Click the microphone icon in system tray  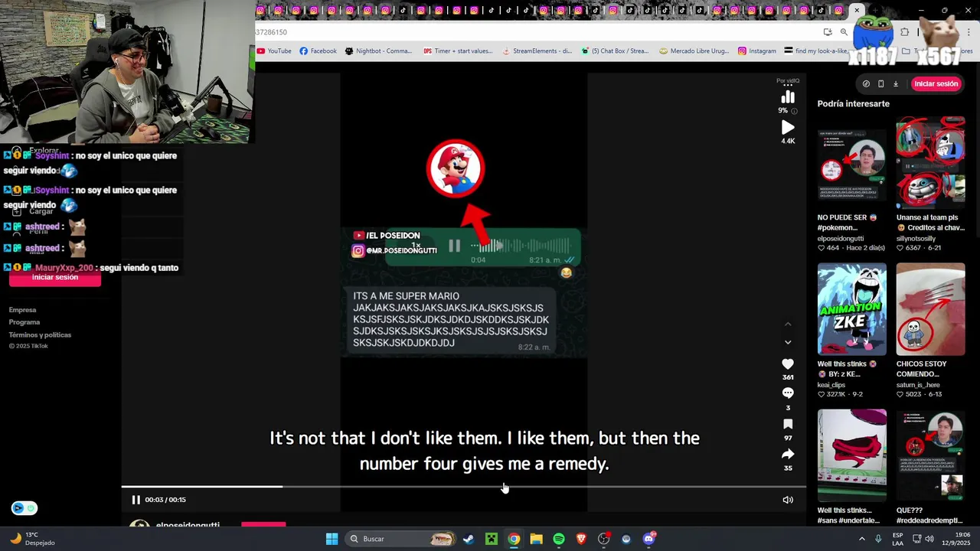(878, 539)
